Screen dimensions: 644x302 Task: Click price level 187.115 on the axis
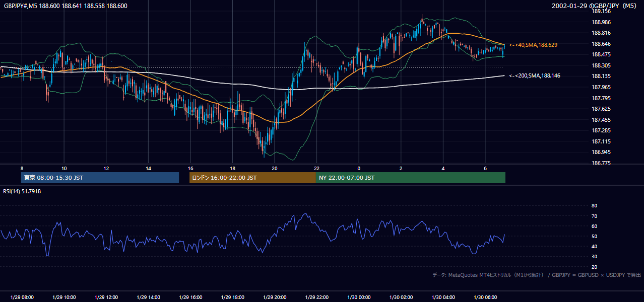(601, 141)
